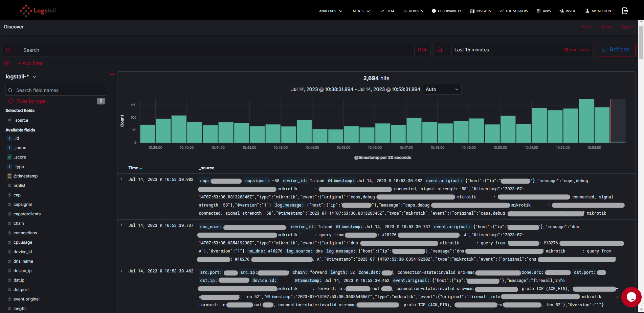Click Save to save the search

pyautogui.click(x=606, y=27)
